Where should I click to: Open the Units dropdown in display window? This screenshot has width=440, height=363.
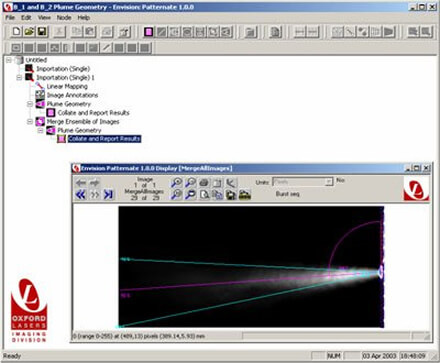coord(329,182)
